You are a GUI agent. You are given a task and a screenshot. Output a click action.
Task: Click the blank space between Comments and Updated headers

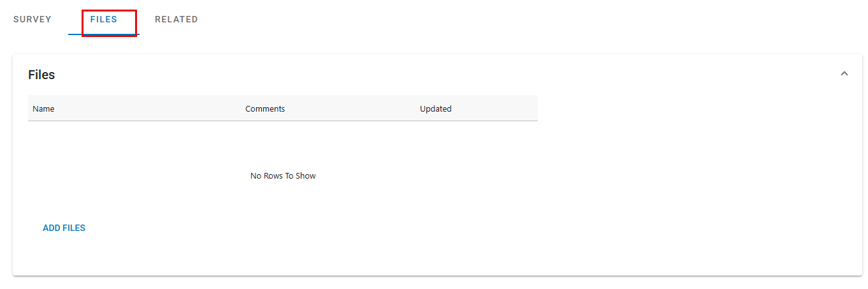(x=352, y=108)
